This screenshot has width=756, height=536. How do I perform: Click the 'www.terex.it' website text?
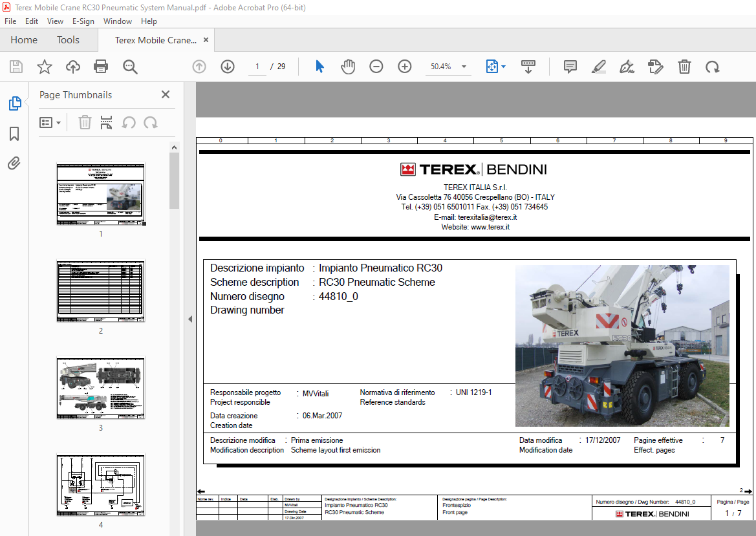tap(490, 227)
